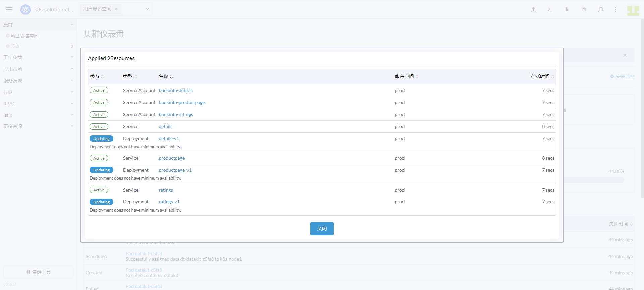Open the bookinfo-productpage ServiceAccount link
The width and height of the screenshot is (644, 290).
click(x=182, y=102)
